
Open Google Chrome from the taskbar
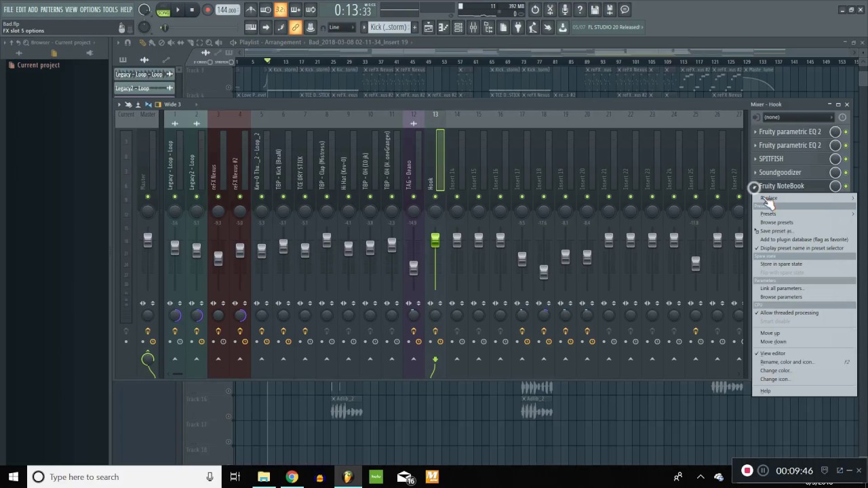point(292,476)
